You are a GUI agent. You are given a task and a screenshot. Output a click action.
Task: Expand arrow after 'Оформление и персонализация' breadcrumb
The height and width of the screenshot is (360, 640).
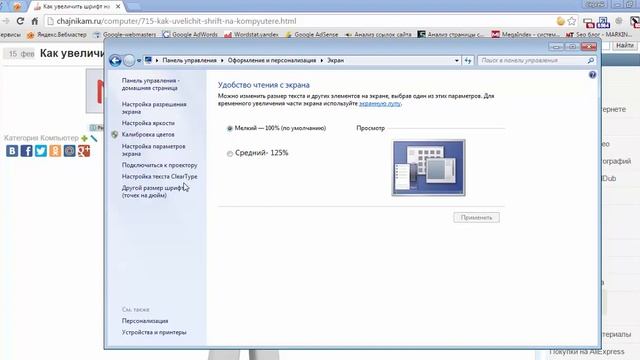click(x=322, y=60)
